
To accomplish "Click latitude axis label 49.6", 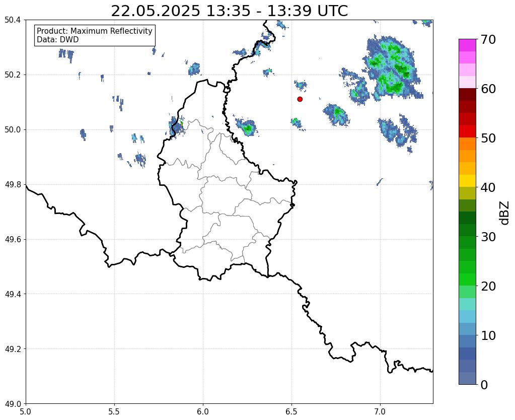I will pyautogui.click(x=13, y=240).
